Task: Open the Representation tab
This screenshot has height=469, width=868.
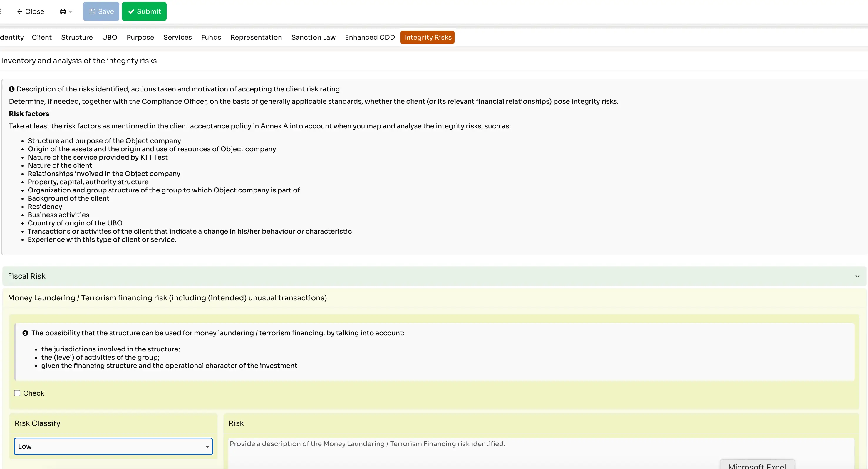Action: point(256,37)
